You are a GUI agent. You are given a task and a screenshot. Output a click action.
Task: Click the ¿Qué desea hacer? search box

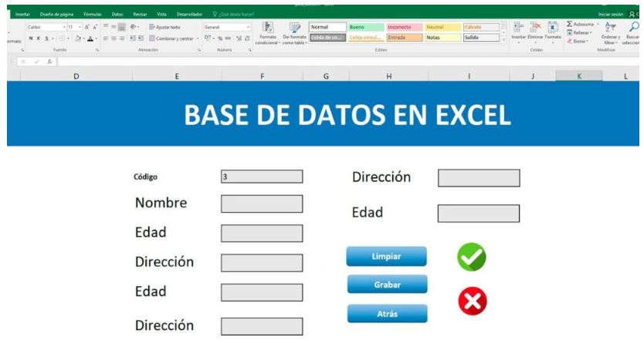233,15
